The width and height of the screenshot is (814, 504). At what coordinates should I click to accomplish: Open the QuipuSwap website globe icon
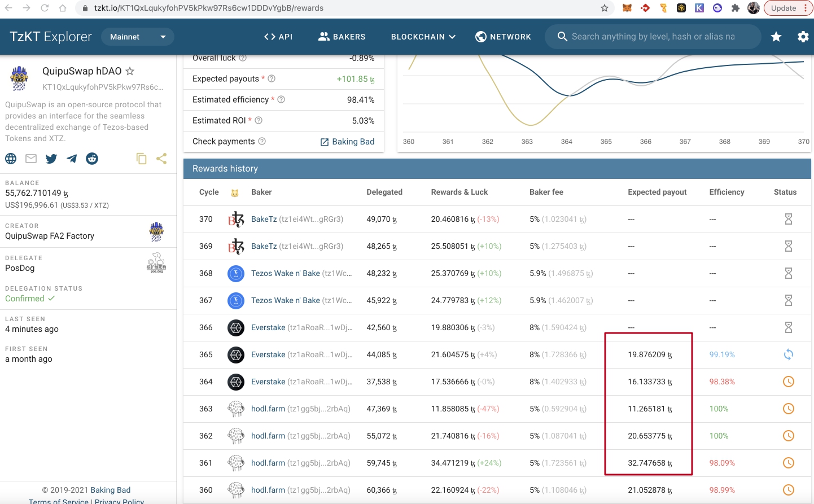click(11, 159)
